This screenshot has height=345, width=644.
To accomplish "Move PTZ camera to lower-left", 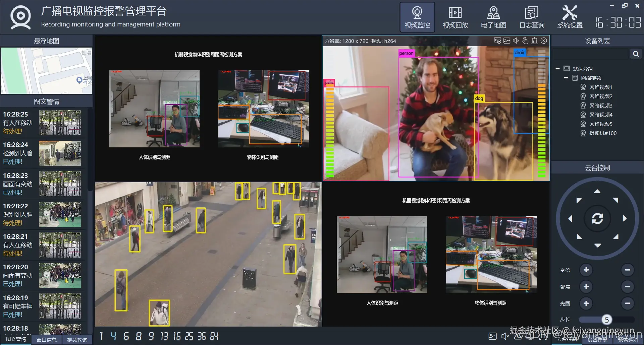I will click(x=579, y=236).
